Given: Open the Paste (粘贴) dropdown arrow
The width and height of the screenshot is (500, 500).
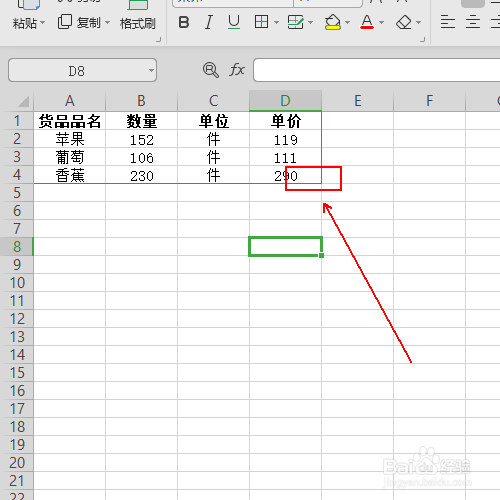Looking at the screenshot, I should [42, 23].
